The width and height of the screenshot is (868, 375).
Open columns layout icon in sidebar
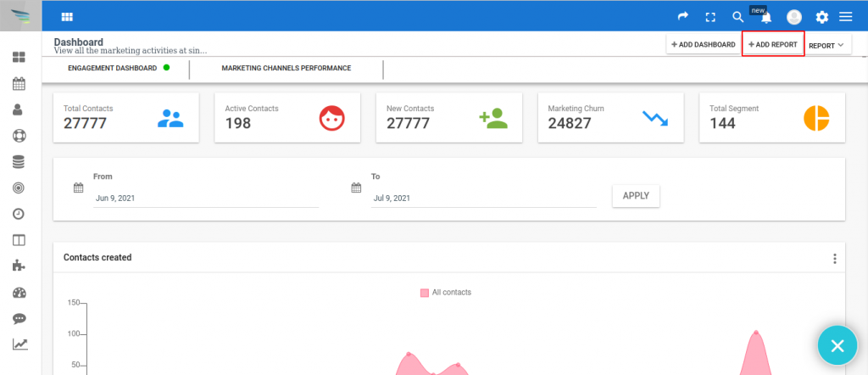[x=19, y=240]
